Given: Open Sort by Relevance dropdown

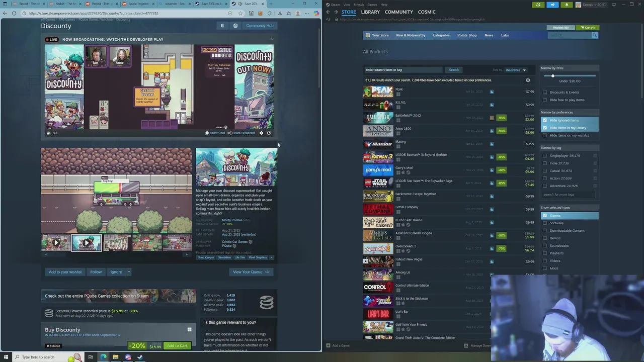Looking at the screenshot, I should [515, 70].
